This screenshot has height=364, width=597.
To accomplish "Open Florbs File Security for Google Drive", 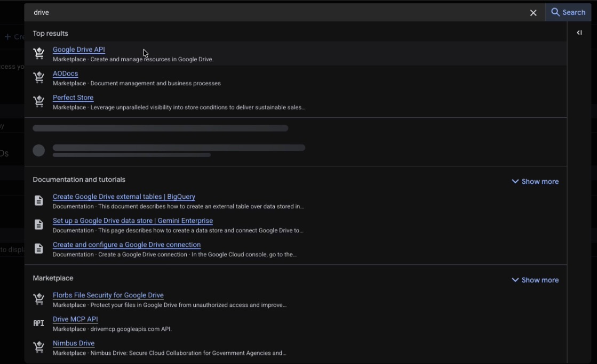I will pos(108,295).
